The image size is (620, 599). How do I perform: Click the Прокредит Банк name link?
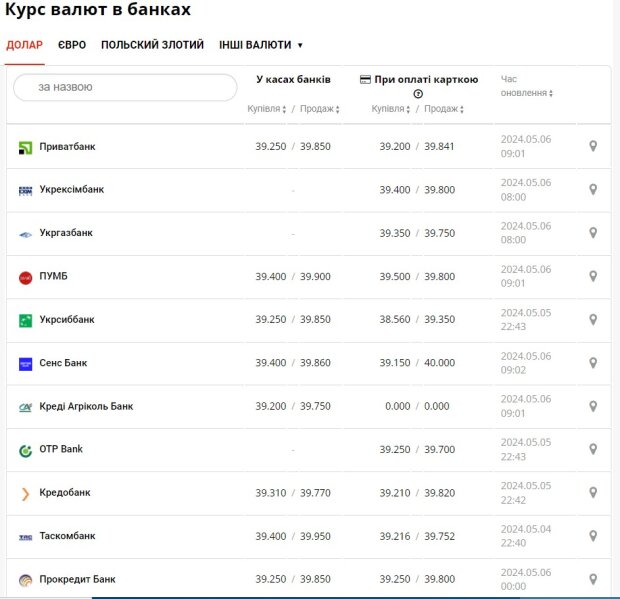coord(77,579)
